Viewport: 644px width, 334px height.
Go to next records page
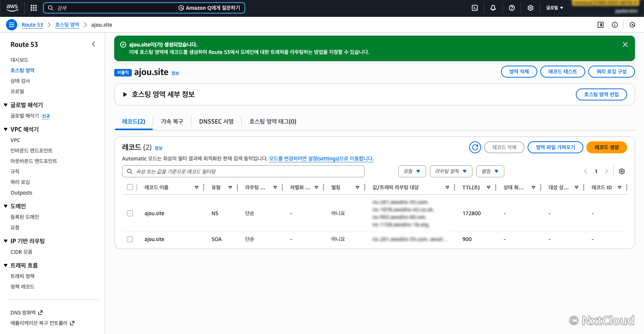607,171
